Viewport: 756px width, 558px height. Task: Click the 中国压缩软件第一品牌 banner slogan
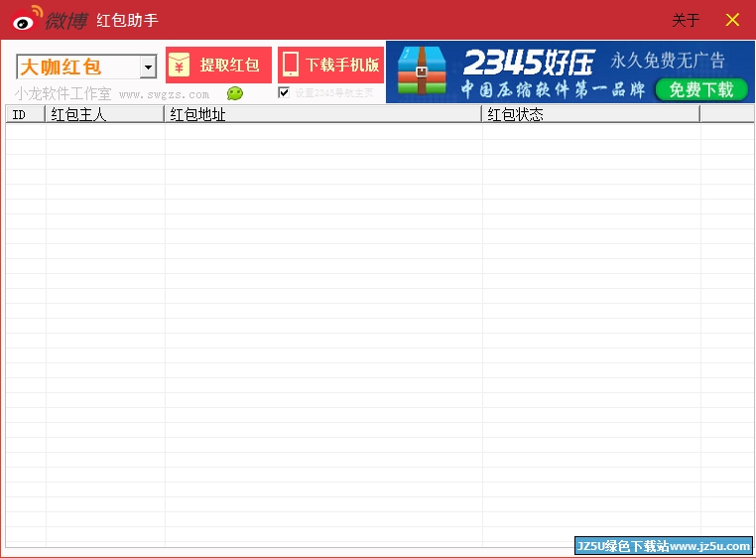point(553,89)
